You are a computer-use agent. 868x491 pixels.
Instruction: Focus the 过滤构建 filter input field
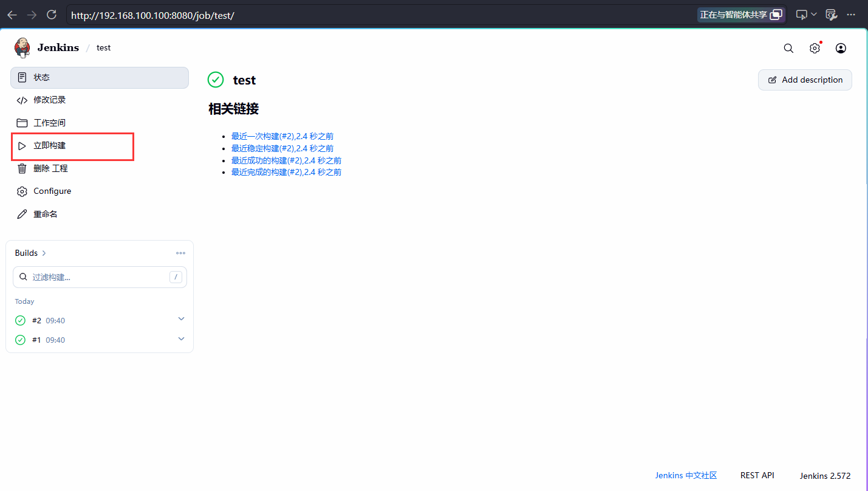[100, 277]
